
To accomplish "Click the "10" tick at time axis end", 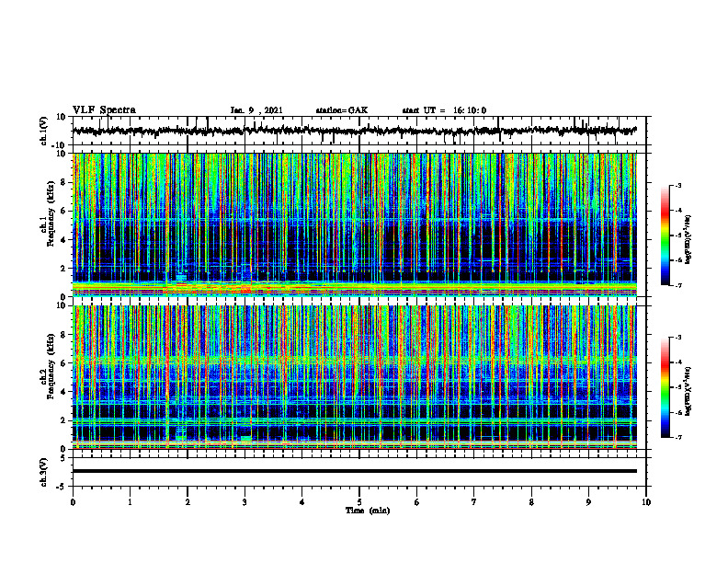I will (x=646, y=502).
